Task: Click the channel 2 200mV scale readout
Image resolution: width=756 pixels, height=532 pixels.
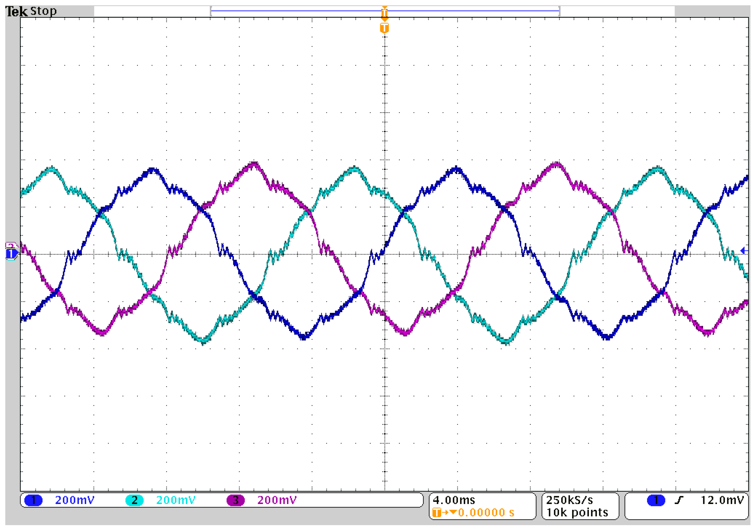Action: pos(176,500)
